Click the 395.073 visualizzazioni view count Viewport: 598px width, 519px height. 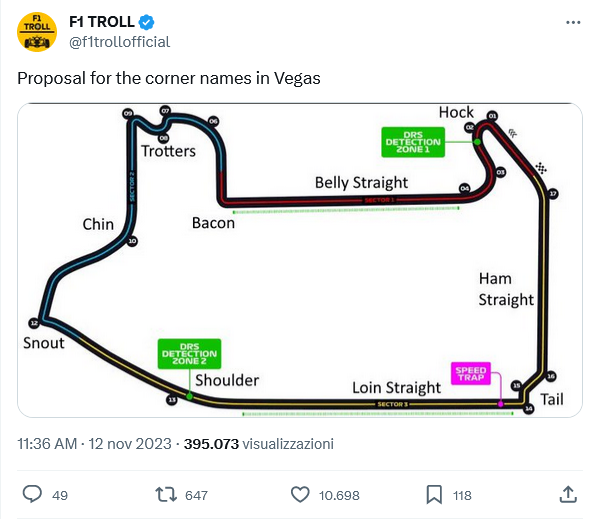pyautogui.click(x=259, y=444)
